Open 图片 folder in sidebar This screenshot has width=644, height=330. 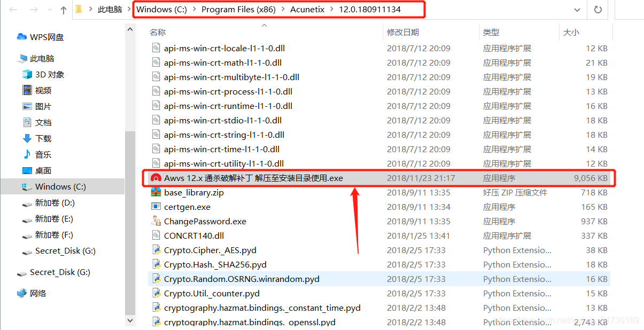(x=43, y=106)
